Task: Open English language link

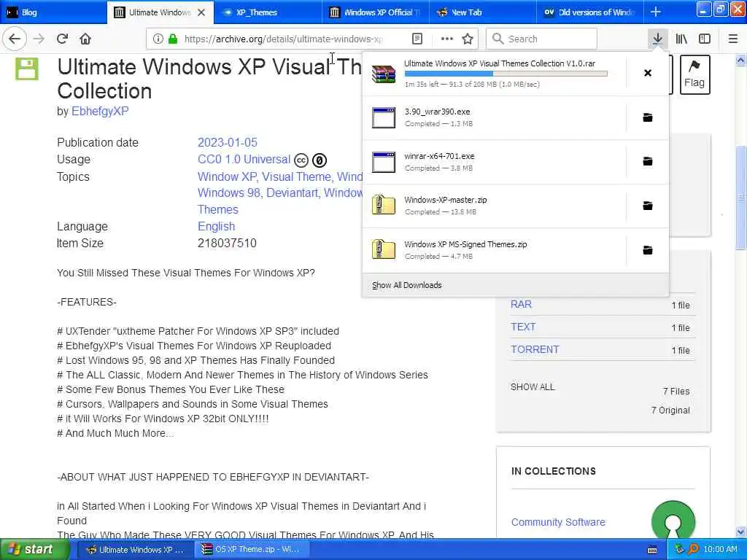Action: pyautogui.click(x=216, y=226)
